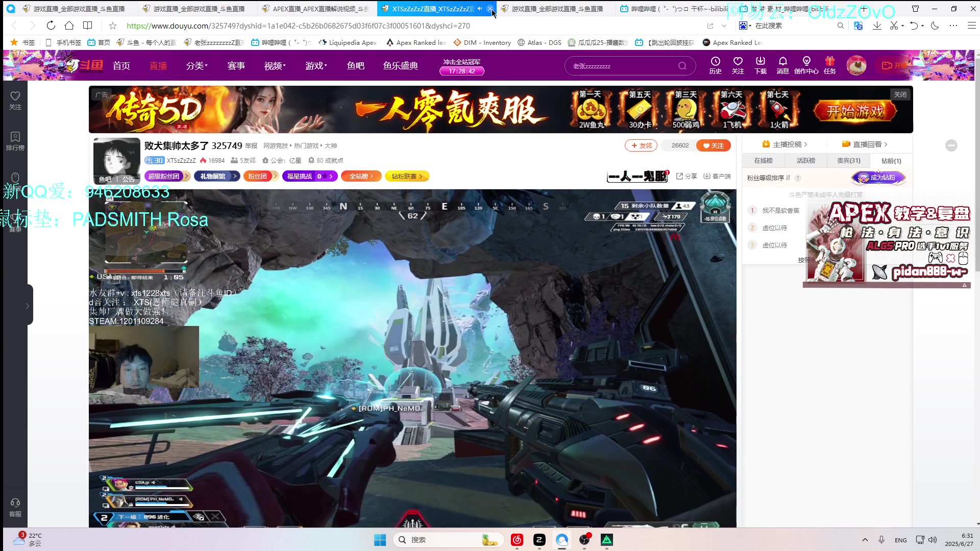Open 关注 in the left sidebar
This screenshot has width=980, height=551.
pyautogui.click(x=15, y=101)
